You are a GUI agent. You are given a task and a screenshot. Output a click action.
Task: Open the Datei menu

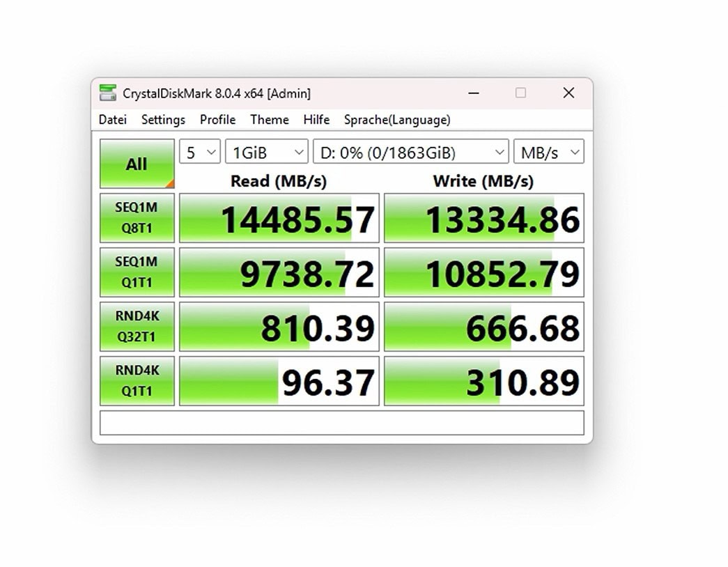point(113,120)
